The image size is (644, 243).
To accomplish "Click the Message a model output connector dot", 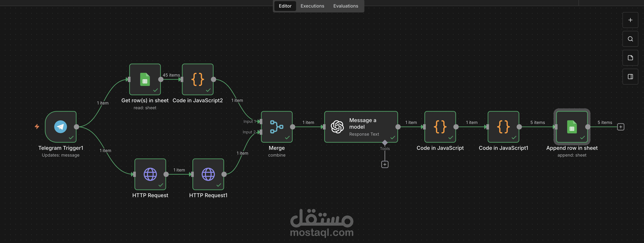I will (x=398, y=127).
